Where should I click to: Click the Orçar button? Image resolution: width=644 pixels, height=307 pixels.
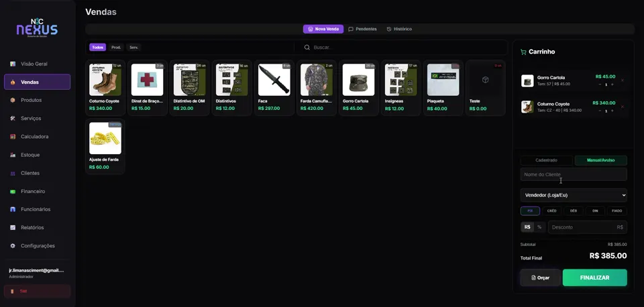pos(540,278)
